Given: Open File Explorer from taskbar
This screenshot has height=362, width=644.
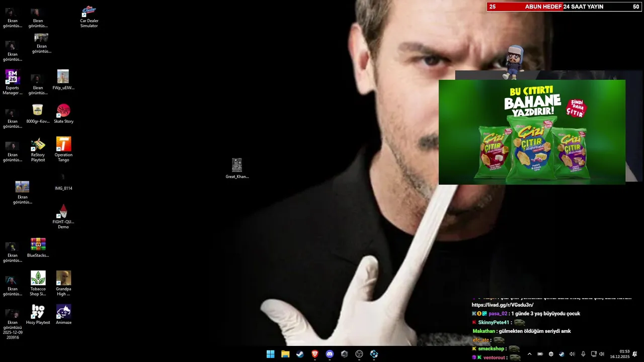Looking at the screenshot, I should tap(285, 354).
